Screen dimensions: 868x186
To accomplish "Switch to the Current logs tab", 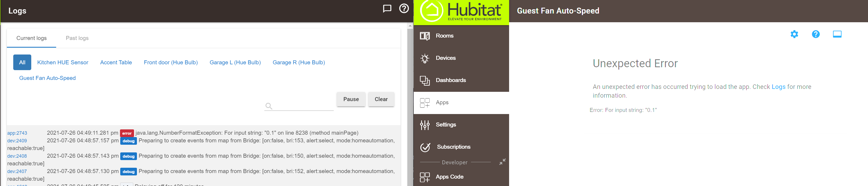I will [x=32, y=38].
